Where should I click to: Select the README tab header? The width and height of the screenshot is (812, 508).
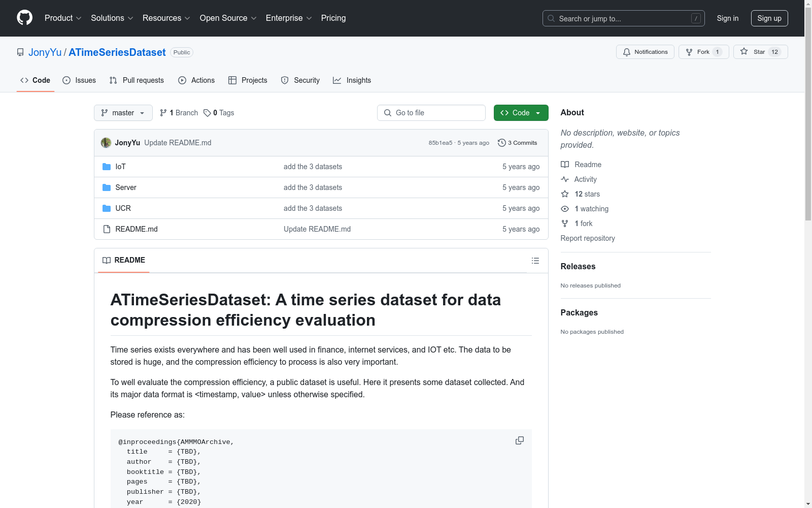click(x=124, y=260)
